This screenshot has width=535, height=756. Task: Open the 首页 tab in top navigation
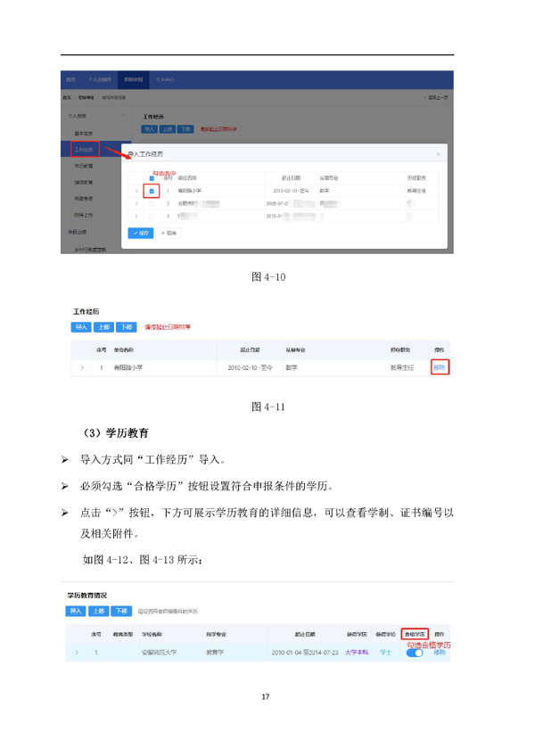coord(71,79)
